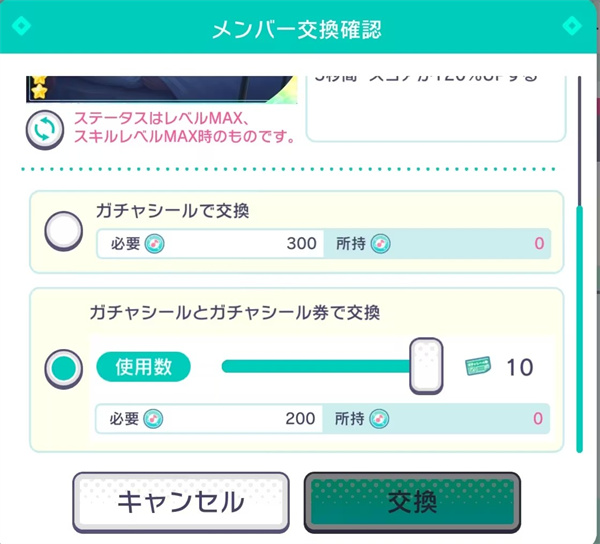Click the sticker icon beside 必要 300

(156, 243)
